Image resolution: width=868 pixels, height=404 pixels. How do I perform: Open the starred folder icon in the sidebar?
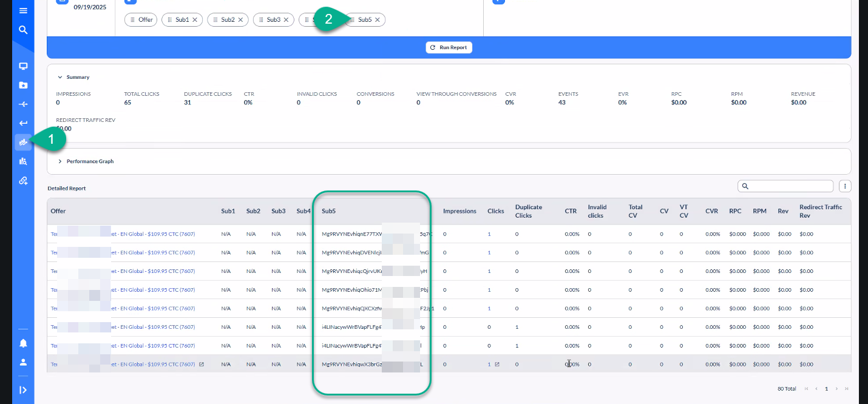23,85
